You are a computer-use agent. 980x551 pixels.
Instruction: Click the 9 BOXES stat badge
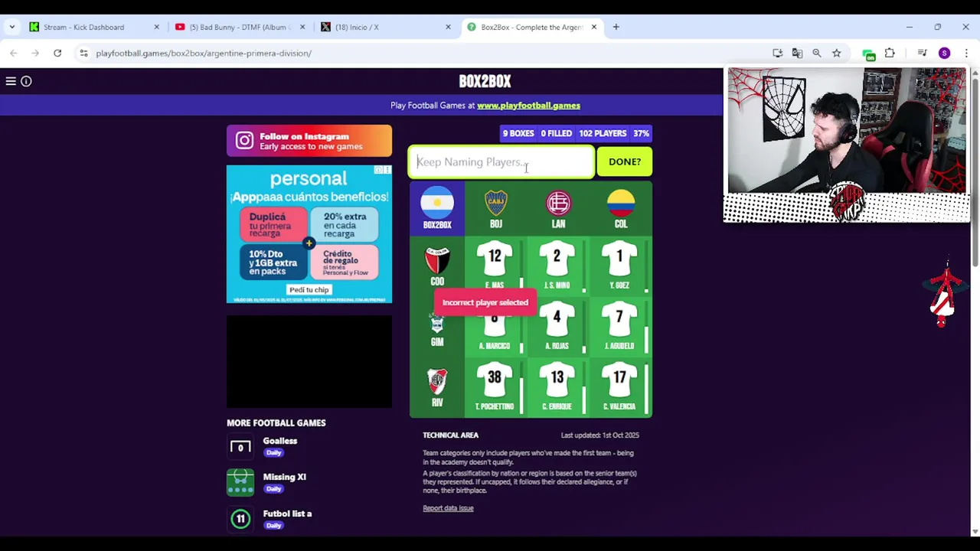pos(518,133)
